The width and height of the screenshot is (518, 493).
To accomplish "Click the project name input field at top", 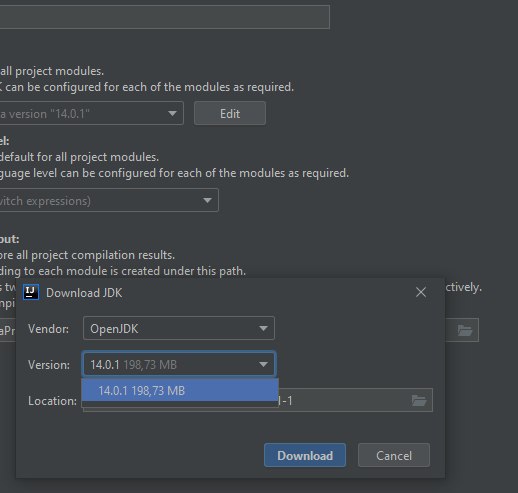I will click(165, 17).
